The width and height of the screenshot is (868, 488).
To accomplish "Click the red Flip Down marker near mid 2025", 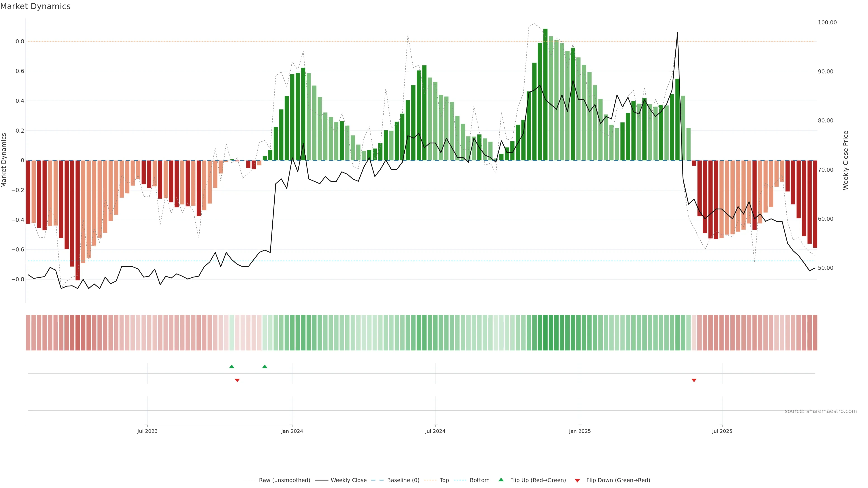I will coord(694,380).
